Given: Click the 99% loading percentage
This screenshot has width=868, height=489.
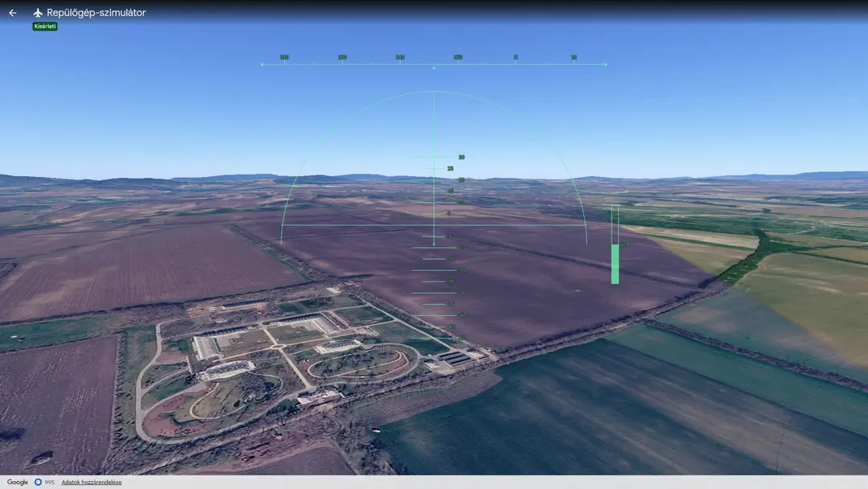Looking at the screenshot, I should pyautogui.click(x=49, y=483).
